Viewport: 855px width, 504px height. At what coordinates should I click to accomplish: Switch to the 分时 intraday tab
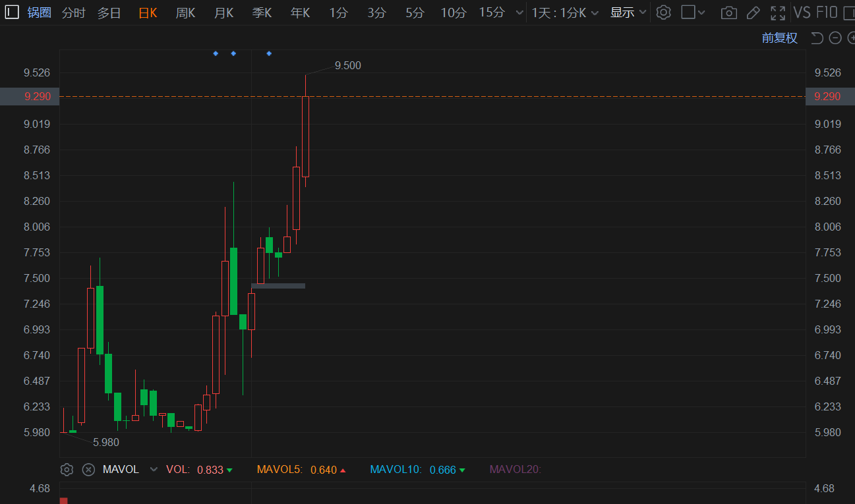(x=73, y=13)
